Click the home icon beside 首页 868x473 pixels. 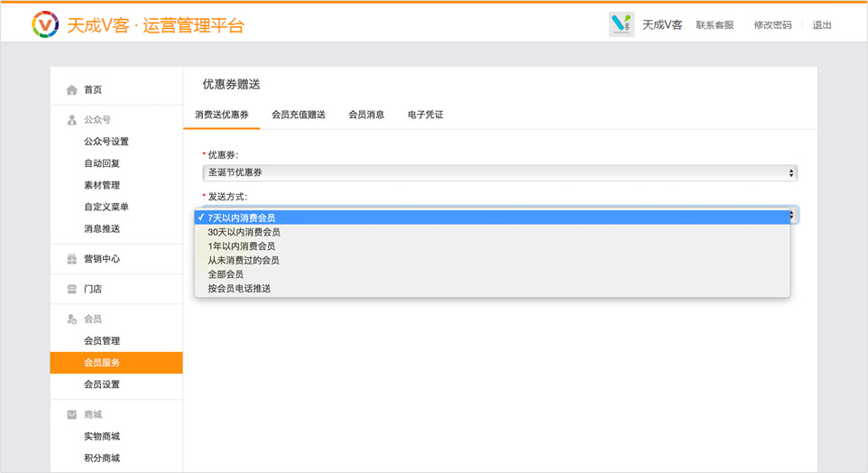(x=72, y=90)
